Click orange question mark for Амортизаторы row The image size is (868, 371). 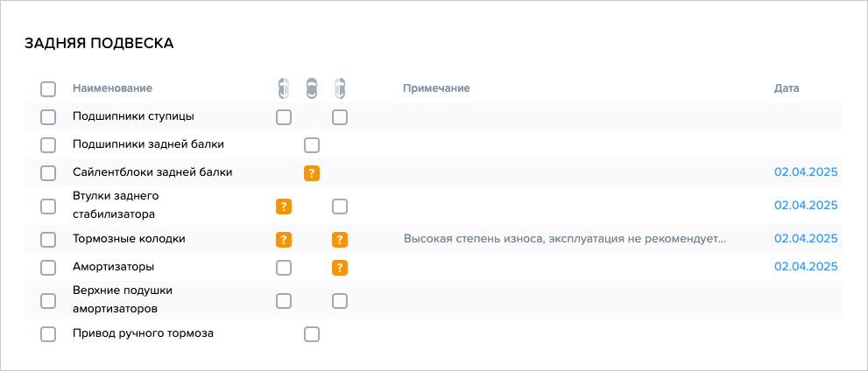point(340,268)
